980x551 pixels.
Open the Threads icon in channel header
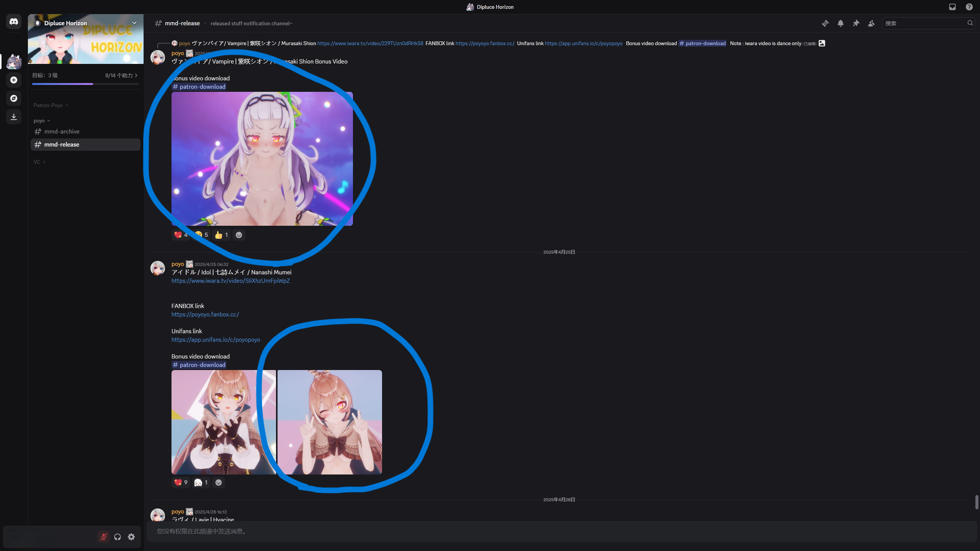pos(825,23)
